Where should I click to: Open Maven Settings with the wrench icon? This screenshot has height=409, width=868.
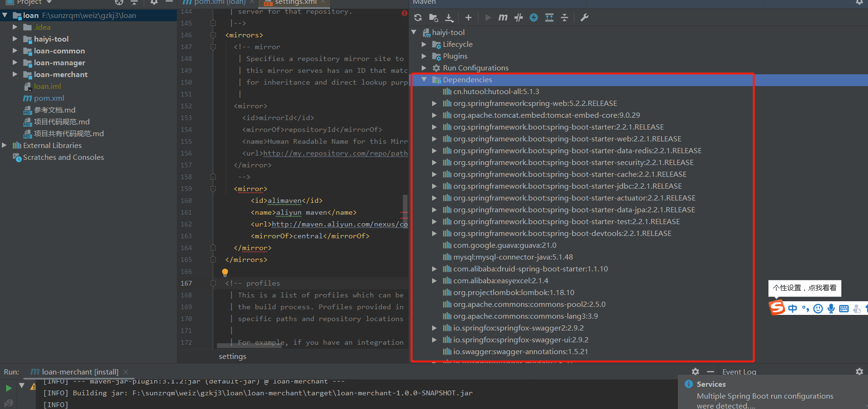click(584, 17)
